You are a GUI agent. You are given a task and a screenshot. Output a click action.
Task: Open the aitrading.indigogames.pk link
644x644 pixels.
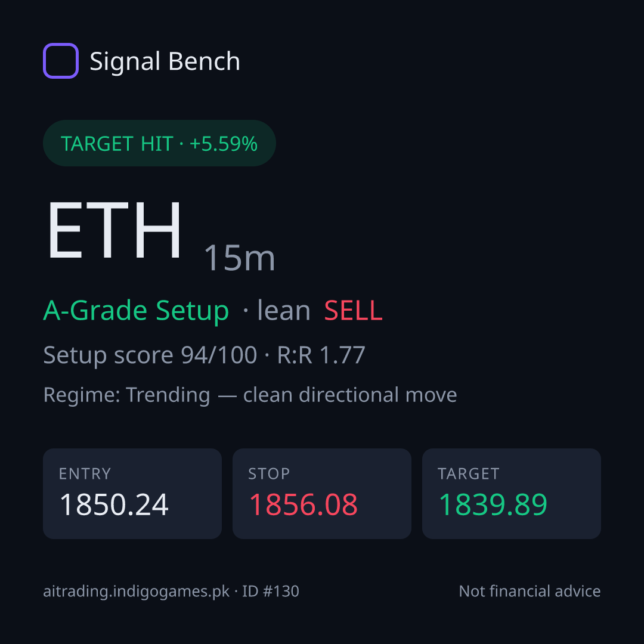pyautogui.click(x=137, y=592)
